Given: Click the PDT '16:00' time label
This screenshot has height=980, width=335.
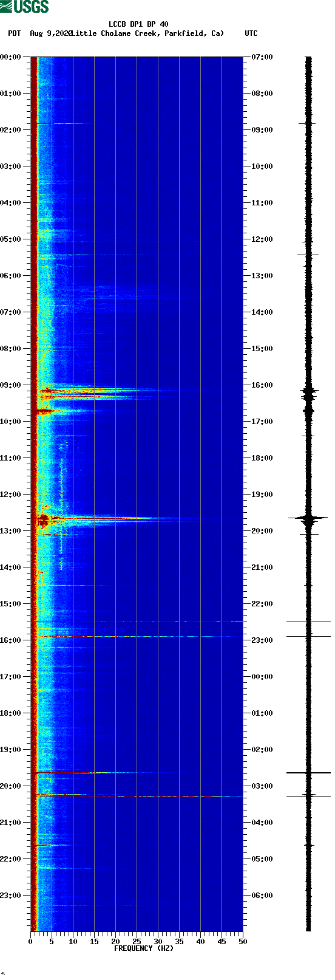Looking at the screenshot, I should pos(11,640).
